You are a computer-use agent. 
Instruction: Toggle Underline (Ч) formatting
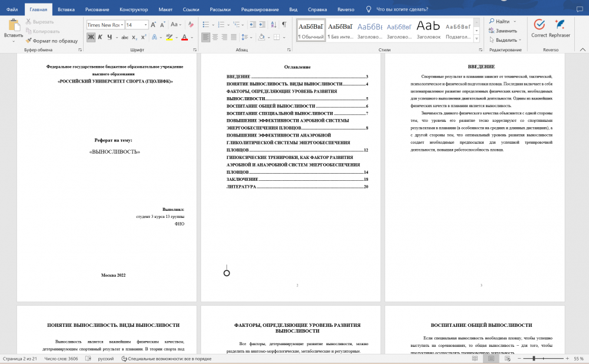(x=110, y=37)
